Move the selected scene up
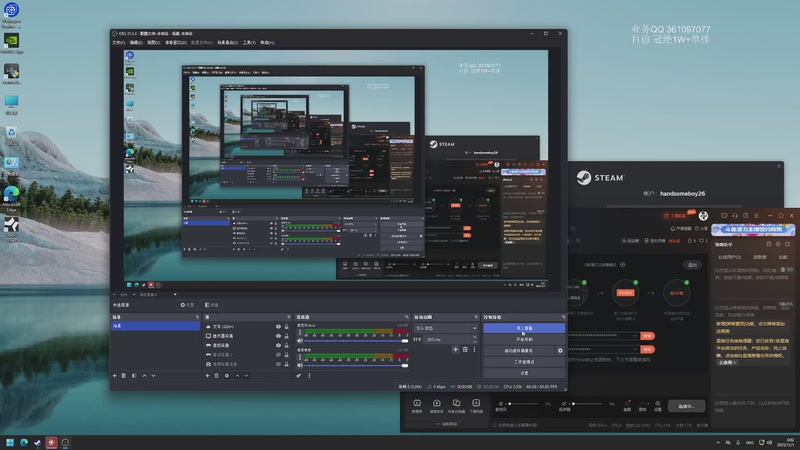 point(144,376)
